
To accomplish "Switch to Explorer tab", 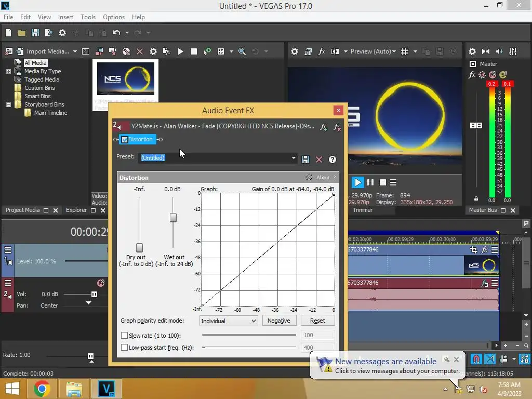I will click(x=76, y=210).
